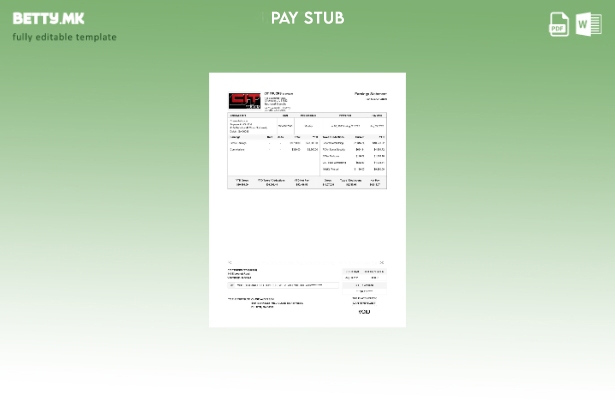615x400 pixels.
Task: Click the employee info table header row
Action: pos(307,115)
